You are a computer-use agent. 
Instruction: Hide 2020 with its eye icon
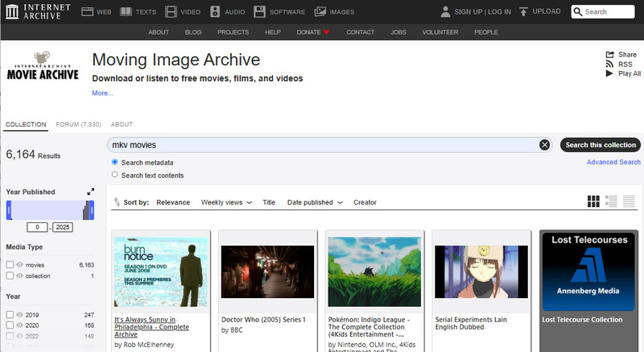pyautogui.click(x=19, y=325)
